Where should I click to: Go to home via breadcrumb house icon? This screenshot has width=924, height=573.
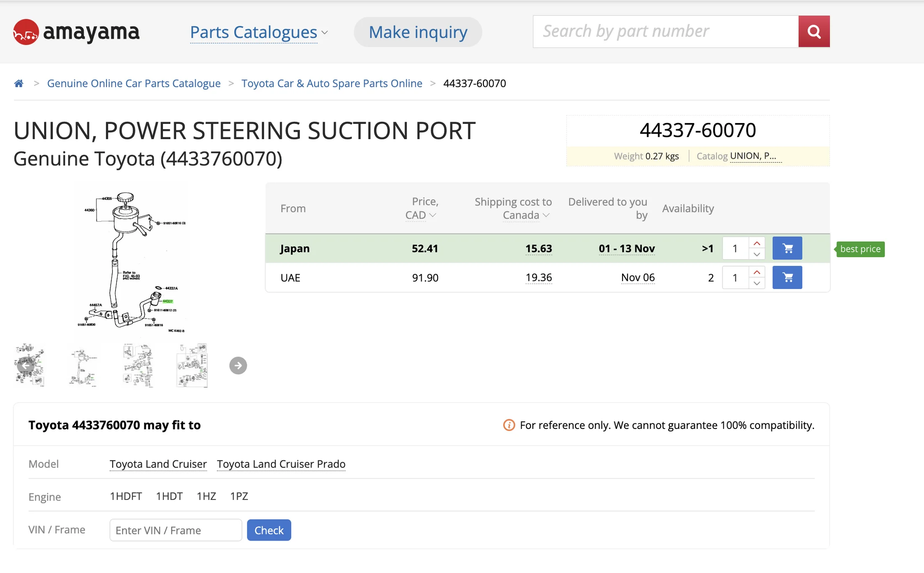(x=18, y=83)
